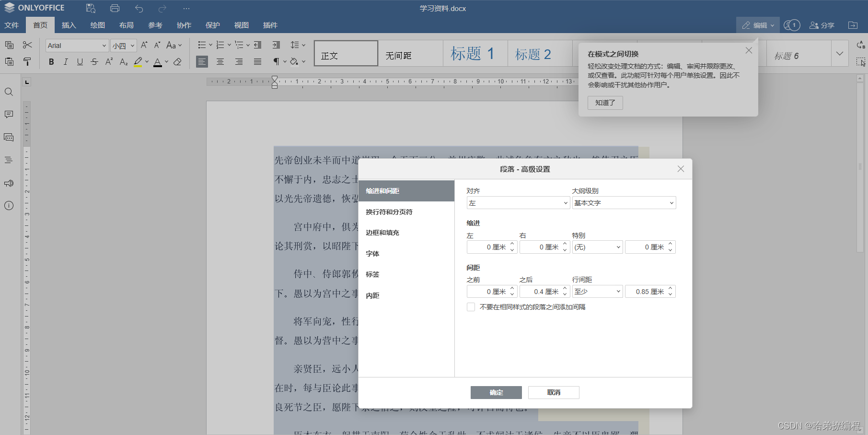This screenshot has width=868, height=435.
Task: Click the copy style paintbrush icon
Action: click(x=27, y=61)
